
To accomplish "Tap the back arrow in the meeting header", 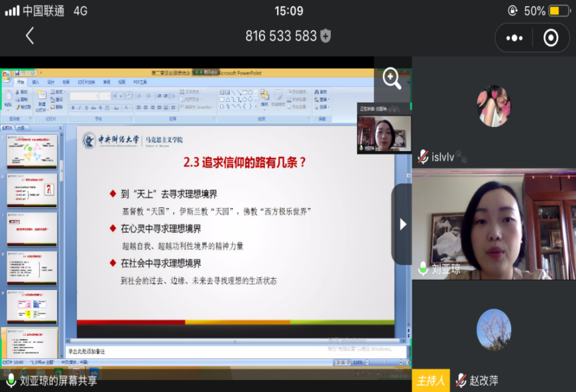I will [x=30, y=36].
